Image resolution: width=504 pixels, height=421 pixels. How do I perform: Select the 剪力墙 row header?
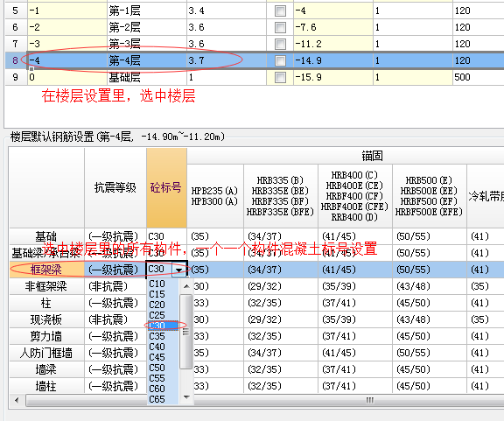click(x=46, y=336)
